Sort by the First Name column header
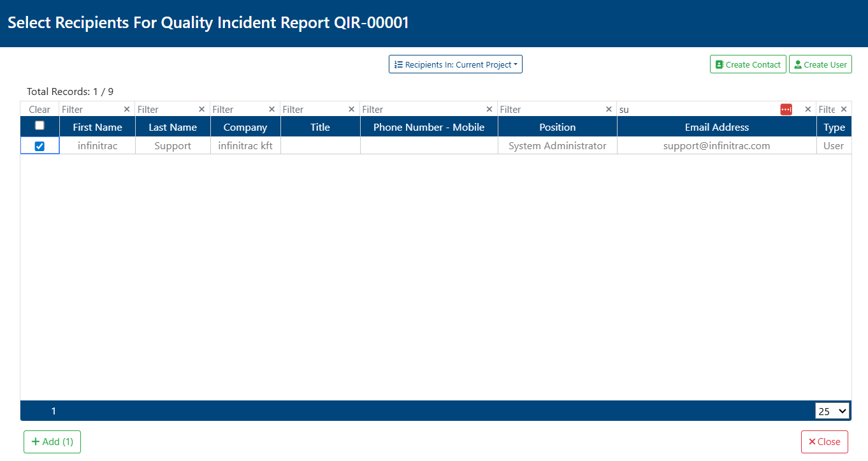The height and width of the screenshot is (461, 868). click(x=98, y=127)
